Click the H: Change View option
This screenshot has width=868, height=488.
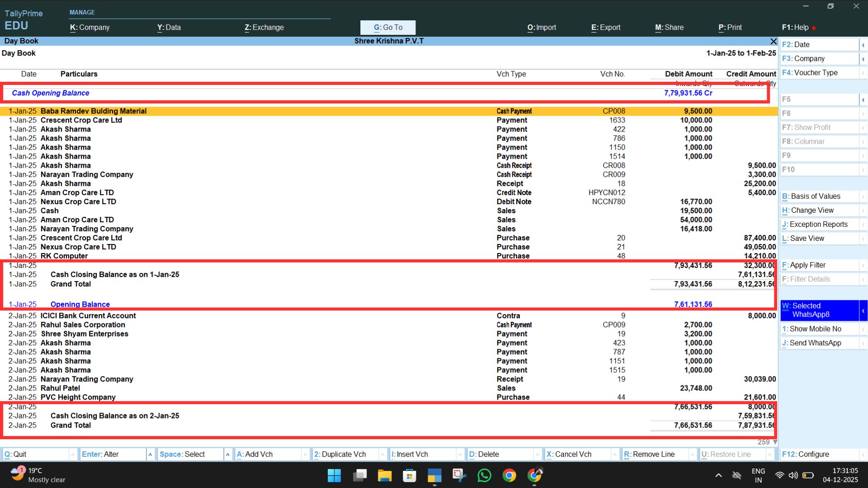(812, 211)
